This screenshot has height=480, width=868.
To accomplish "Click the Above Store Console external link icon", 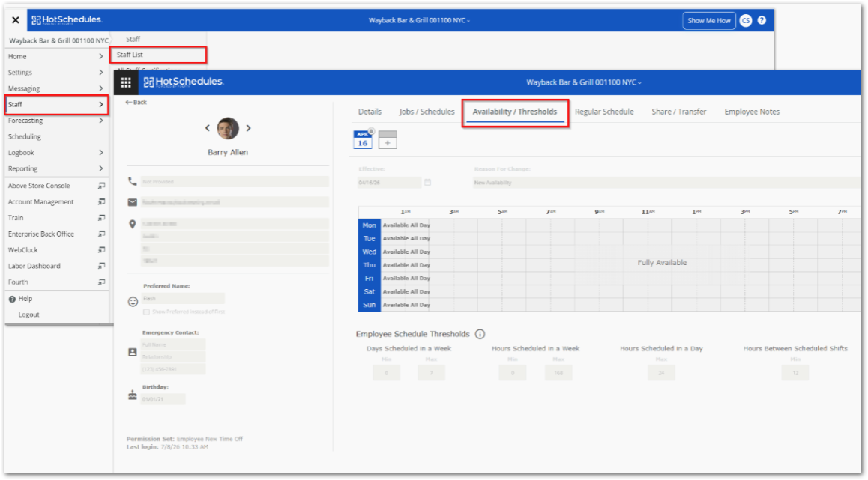I will 101,186.
